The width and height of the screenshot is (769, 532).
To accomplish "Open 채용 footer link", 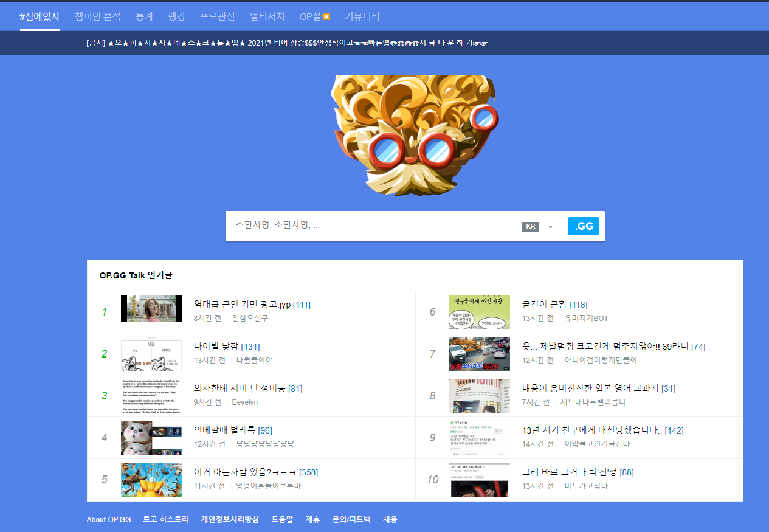I will click(390, 519).
